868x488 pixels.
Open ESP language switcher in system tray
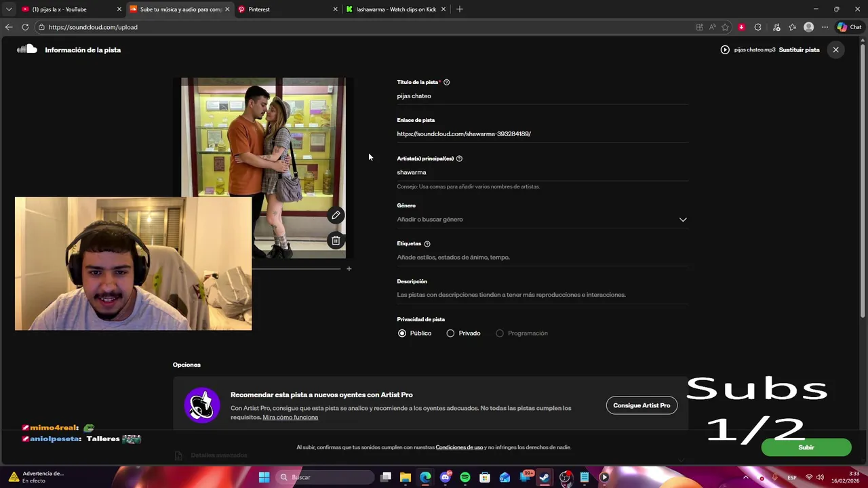(x=791, y=477)
